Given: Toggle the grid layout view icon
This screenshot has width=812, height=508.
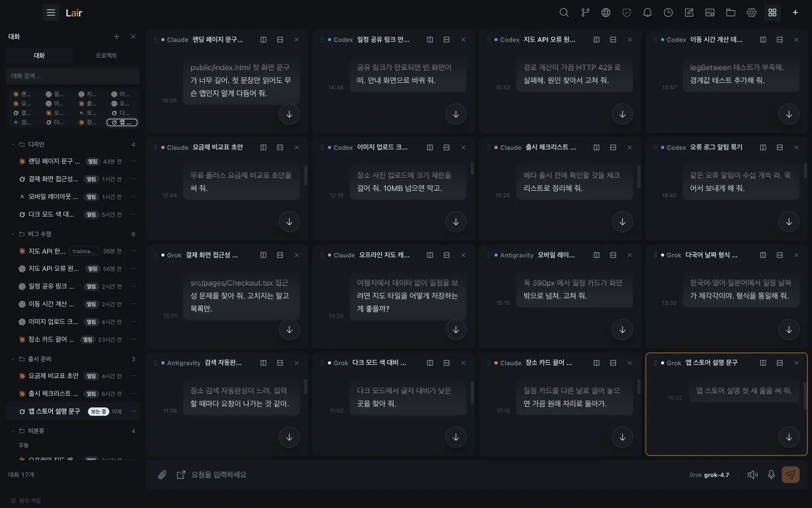Looking at the screenshot, I should [x=773, y=12].
